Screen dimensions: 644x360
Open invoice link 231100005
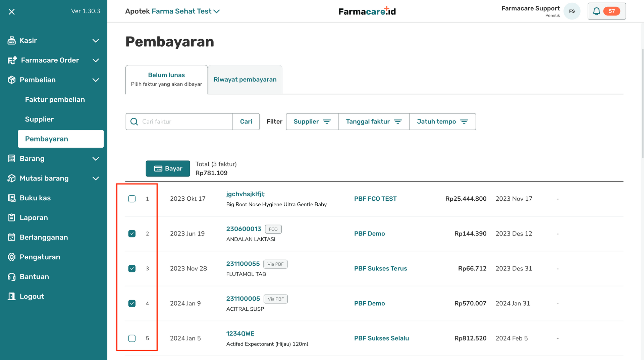243,299
